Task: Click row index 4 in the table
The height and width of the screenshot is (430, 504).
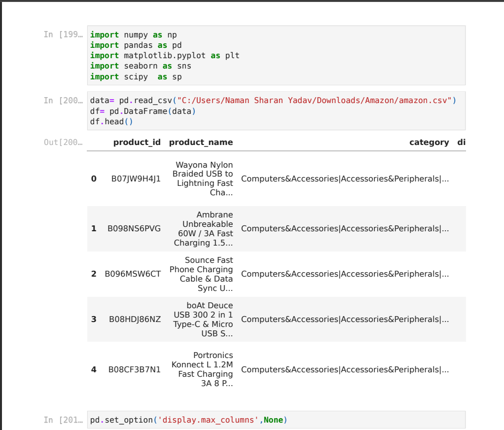Action: [94, 369]
